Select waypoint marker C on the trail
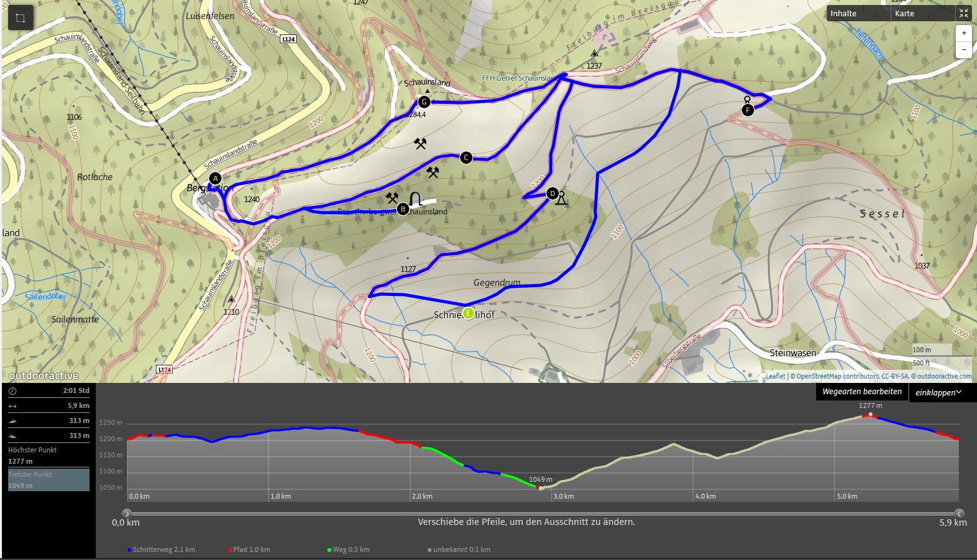The image size is (977, 560). pyautogui.click(x=466, y=158)
